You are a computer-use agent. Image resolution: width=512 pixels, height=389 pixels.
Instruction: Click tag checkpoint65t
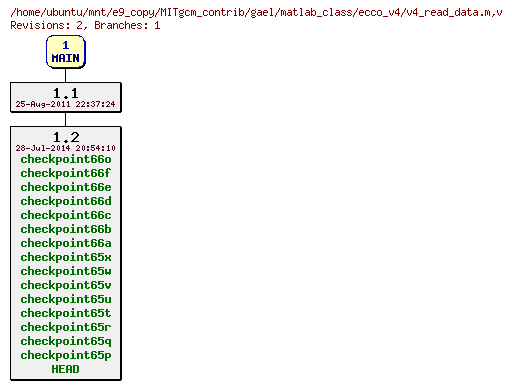(x=66, y=313)
